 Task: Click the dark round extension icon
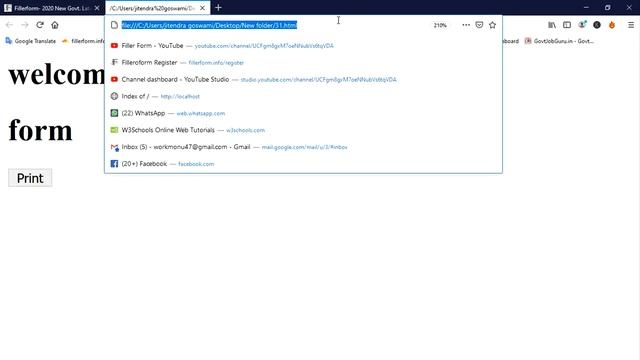[597, 25]
